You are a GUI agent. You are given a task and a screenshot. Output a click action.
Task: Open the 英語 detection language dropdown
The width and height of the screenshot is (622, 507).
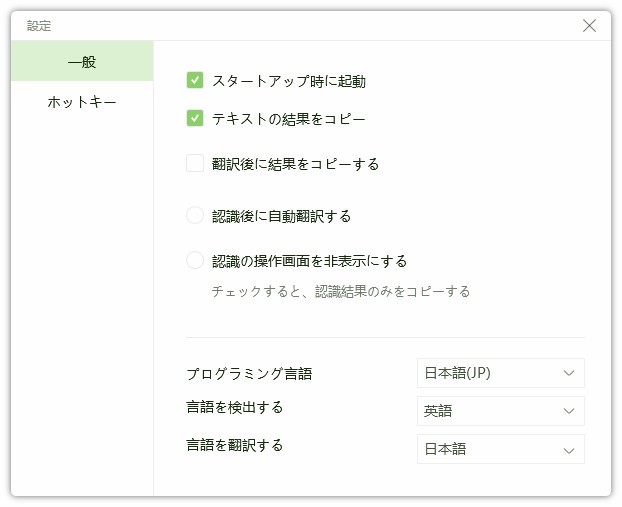[500, 411]
